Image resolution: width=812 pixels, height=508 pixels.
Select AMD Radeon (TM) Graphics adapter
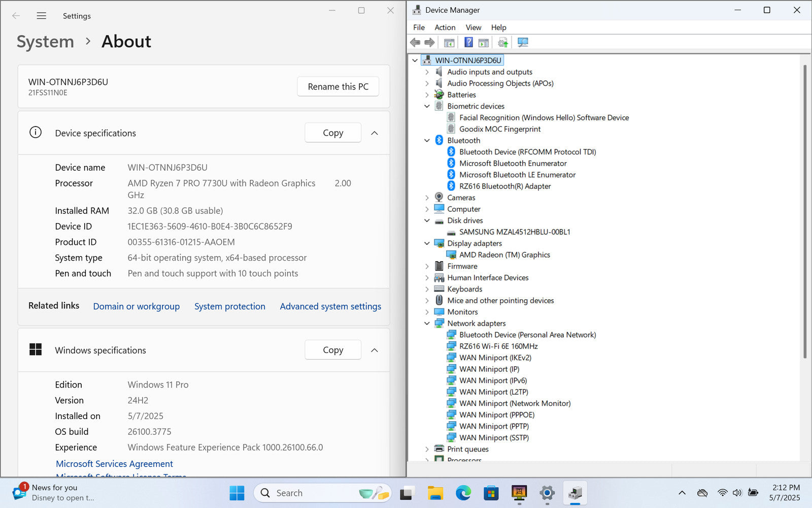[504, 255]
